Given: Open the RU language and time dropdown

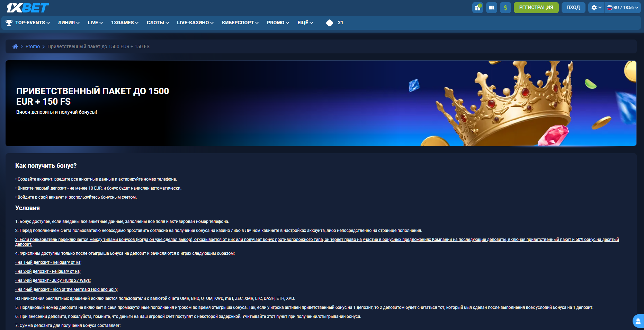Looking at the screenshot, I should point(623,8).
